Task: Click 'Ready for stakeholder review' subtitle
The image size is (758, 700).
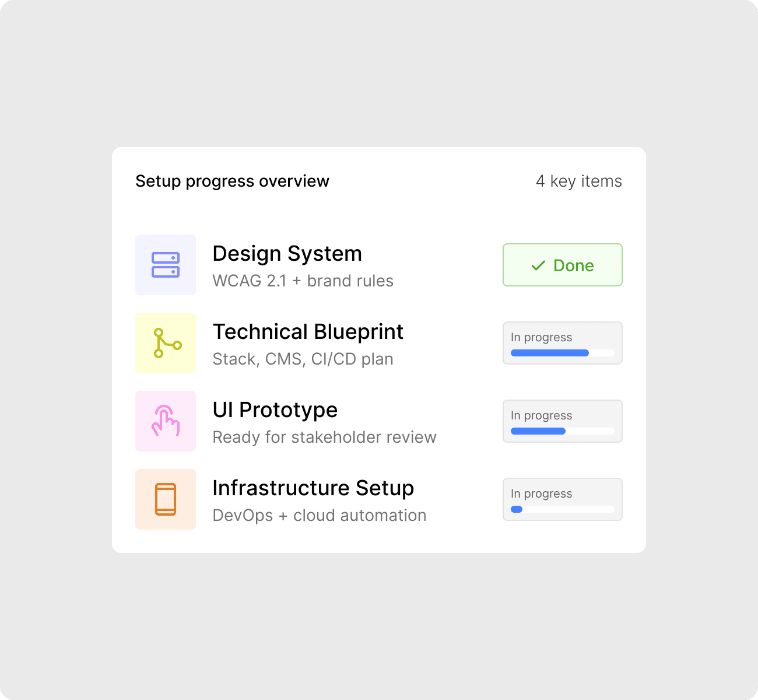Action: click(324, 437)
